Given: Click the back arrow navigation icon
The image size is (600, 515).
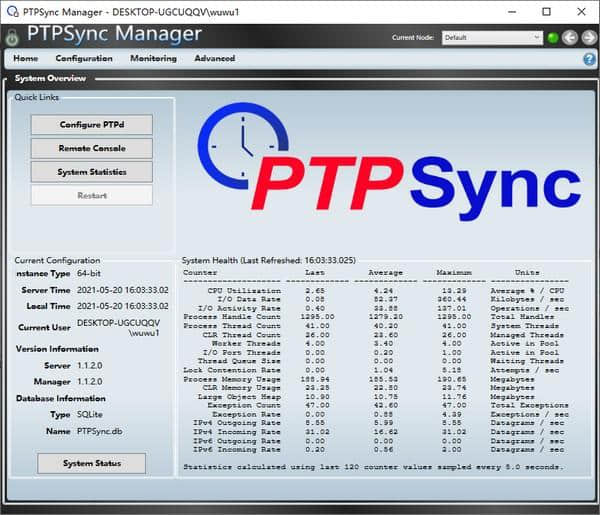Looking at the screenshot, I should click(x=569, y=37).
